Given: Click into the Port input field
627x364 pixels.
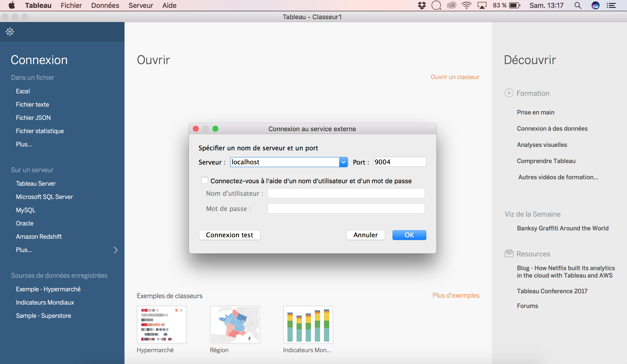Looking at the screenshot, I should (x=400, y=162).
